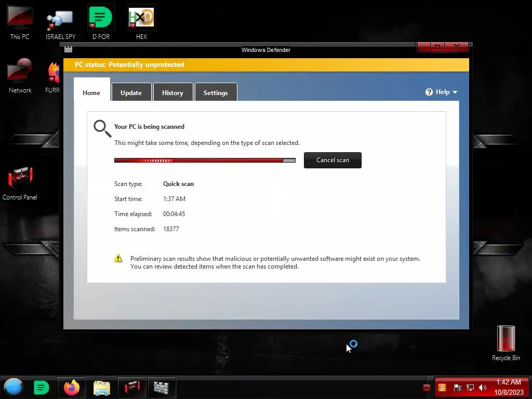Open Action Center flag tray icon

point(457,388)
